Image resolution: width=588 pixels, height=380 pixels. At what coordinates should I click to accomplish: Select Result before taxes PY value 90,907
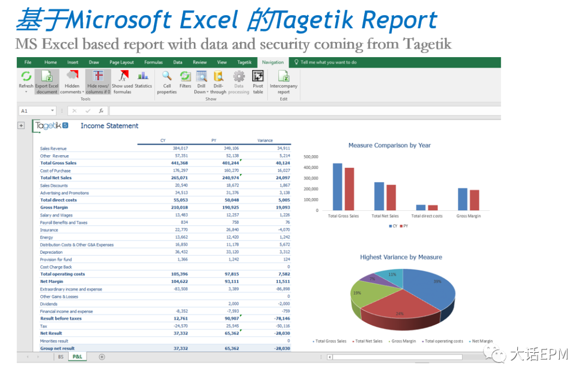232,318
